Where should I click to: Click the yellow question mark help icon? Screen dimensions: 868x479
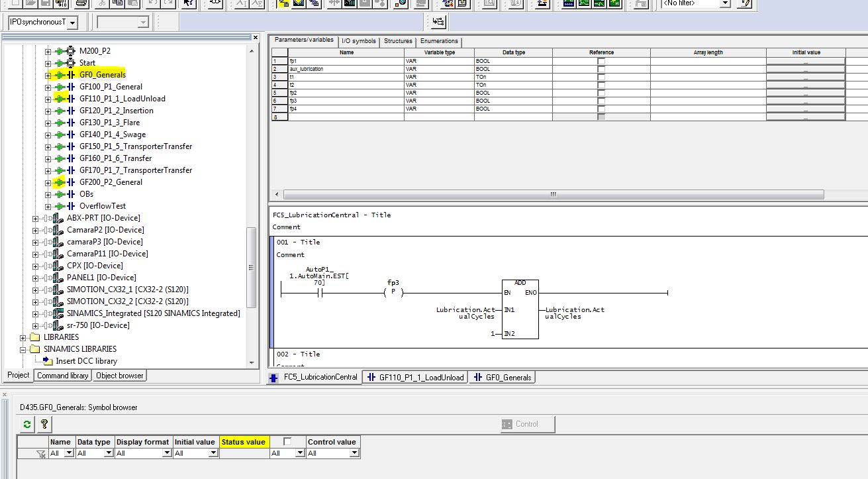click(44, 425)
